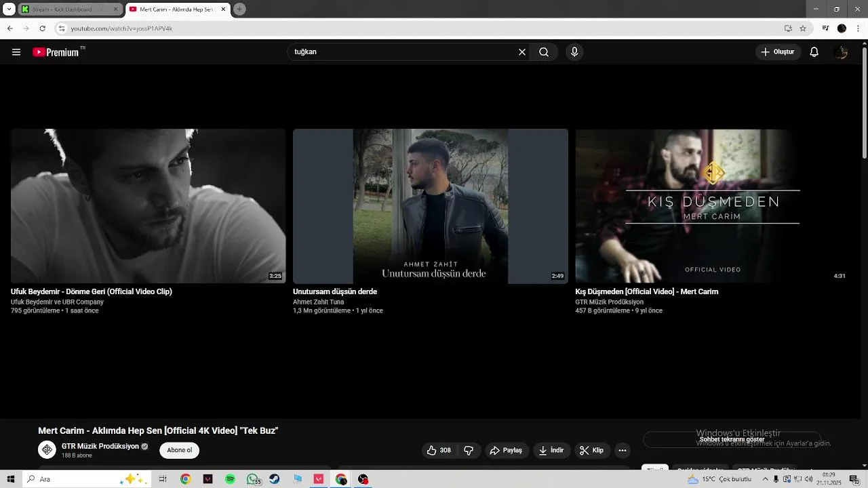This screenshot has width=868, height=488.
Task: Subscribe with the Abone ol button
Action: [x=180, y=450]
